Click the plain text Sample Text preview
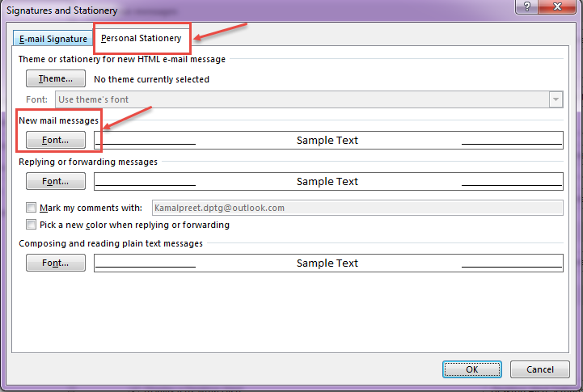 (x=328, y=263)
